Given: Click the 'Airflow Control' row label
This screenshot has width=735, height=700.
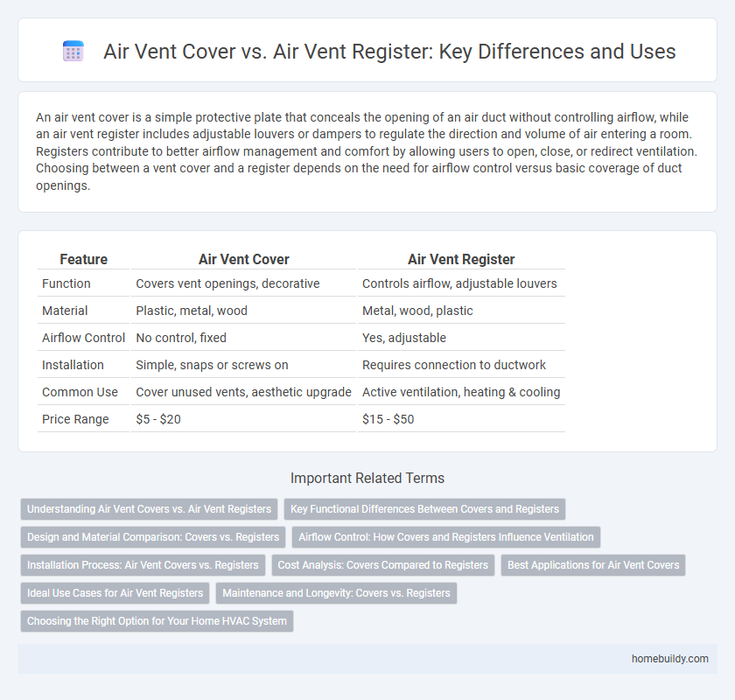Looking at the screenshot, I should point(83,338).
